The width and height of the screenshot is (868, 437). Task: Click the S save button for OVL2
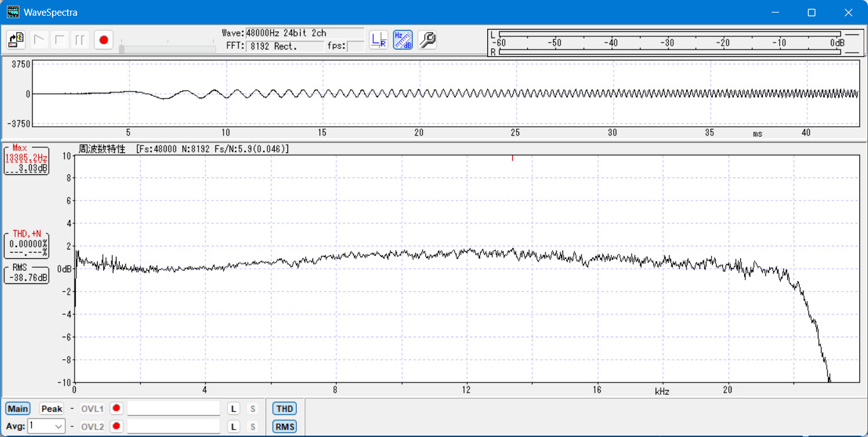coord(252,427)
